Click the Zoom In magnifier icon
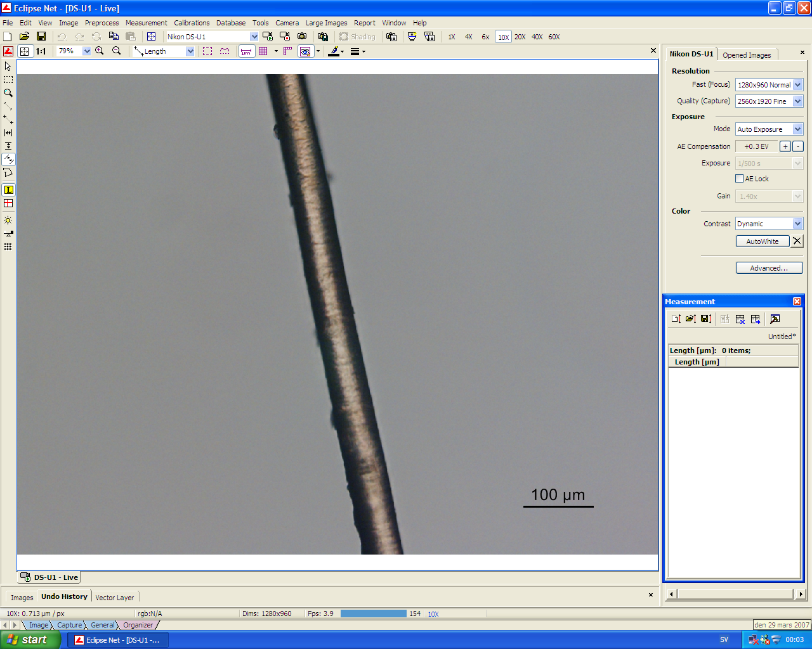Image resolution: width=812 pixels, height=649 pixels. [99, 51]
